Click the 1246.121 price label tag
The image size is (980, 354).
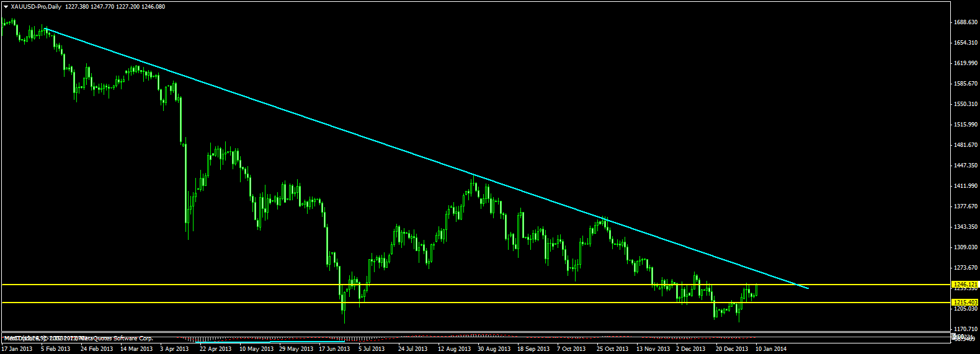click(966, 284)
